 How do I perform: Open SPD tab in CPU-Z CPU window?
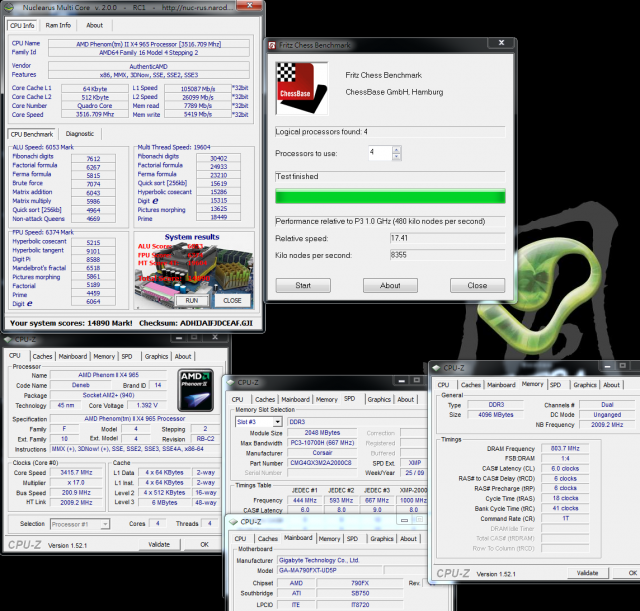pyautogui.click(x=127, y=356)
